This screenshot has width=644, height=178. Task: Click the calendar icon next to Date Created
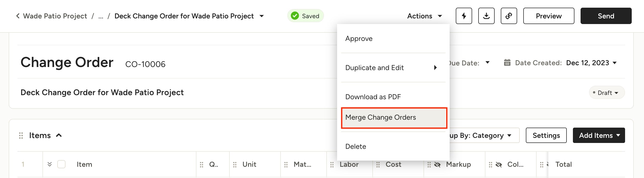507,63
